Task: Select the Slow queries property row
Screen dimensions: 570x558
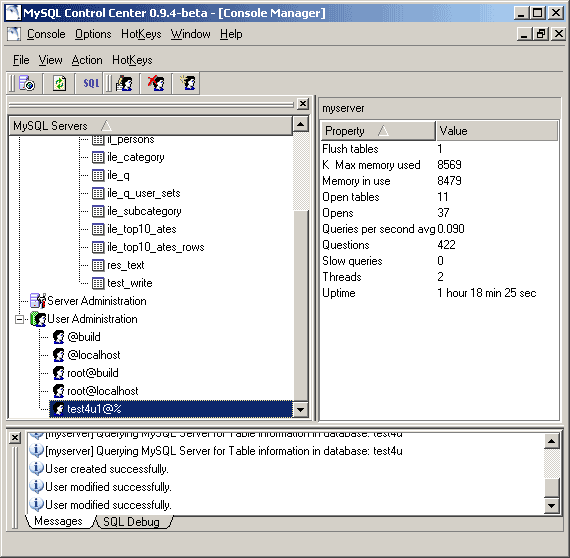Action: point(439,261)
